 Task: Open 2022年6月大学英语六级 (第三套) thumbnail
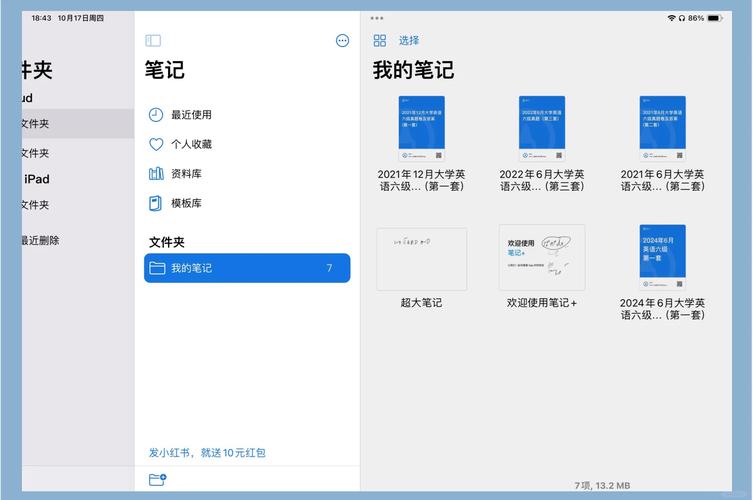click(542, 128)
